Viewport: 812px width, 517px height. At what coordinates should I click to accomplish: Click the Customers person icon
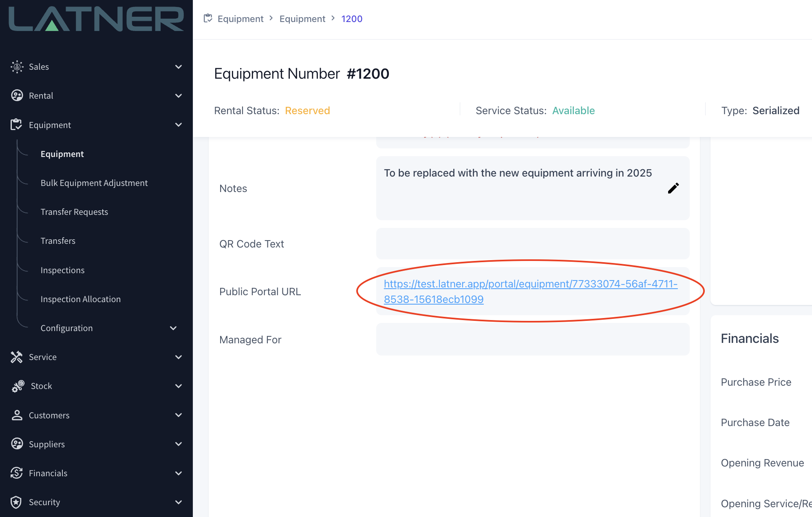pos(17,415)
